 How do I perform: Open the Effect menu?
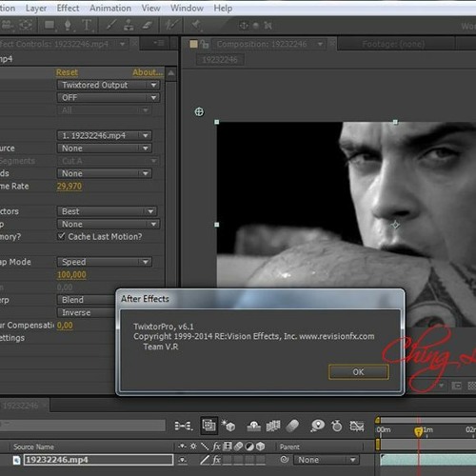pos(68,8)
